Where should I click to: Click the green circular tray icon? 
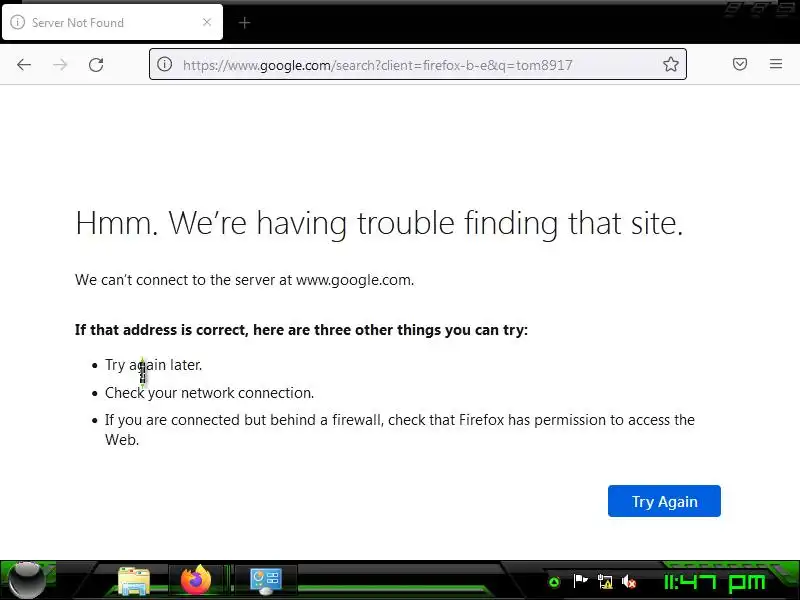(554, 582)
